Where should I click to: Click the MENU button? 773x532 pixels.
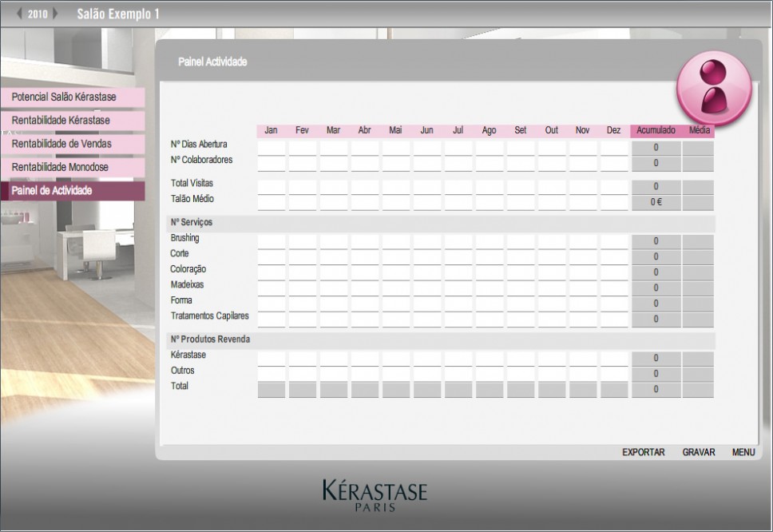743,452
